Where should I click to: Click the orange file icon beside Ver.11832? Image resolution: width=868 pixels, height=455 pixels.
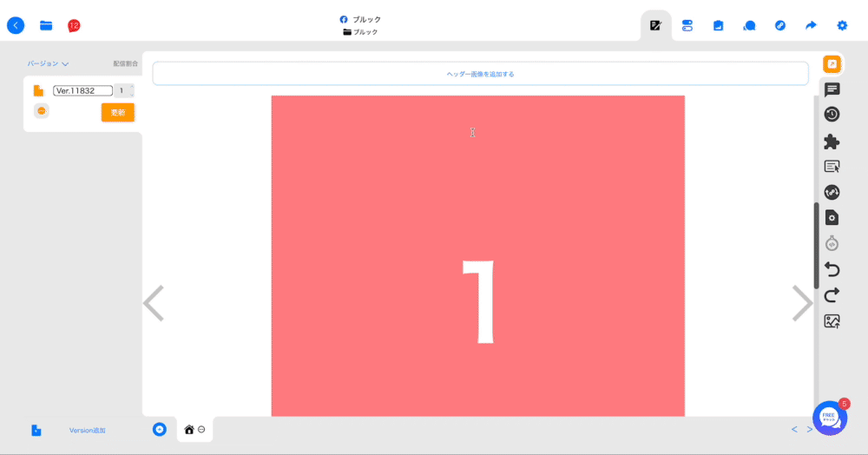coord(38,91)
